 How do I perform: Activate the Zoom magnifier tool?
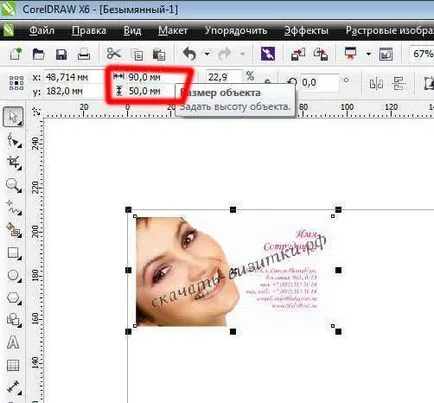[x=13, y=185]
